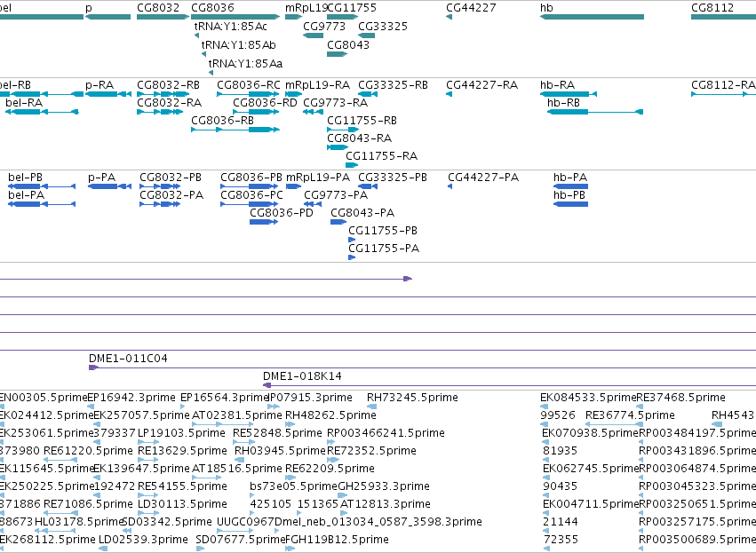
Task: Open protein CG33325-PB
Action: [x=368, y=186]
